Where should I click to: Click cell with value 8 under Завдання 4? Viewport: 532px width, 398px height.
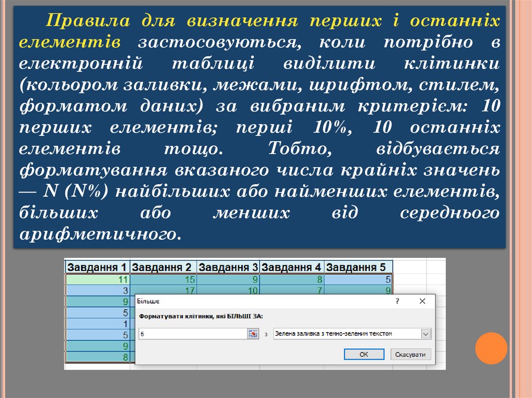pyautogui.click(x=292, y=279)
